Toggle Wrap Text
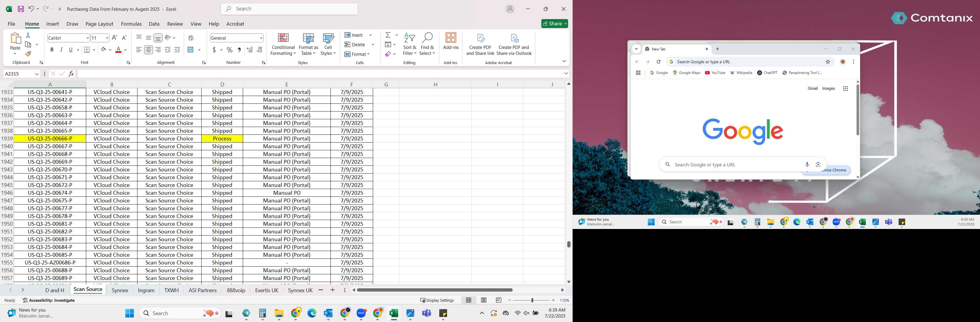The height and width of the screenshot is (322, 980). tap(191, 38)
